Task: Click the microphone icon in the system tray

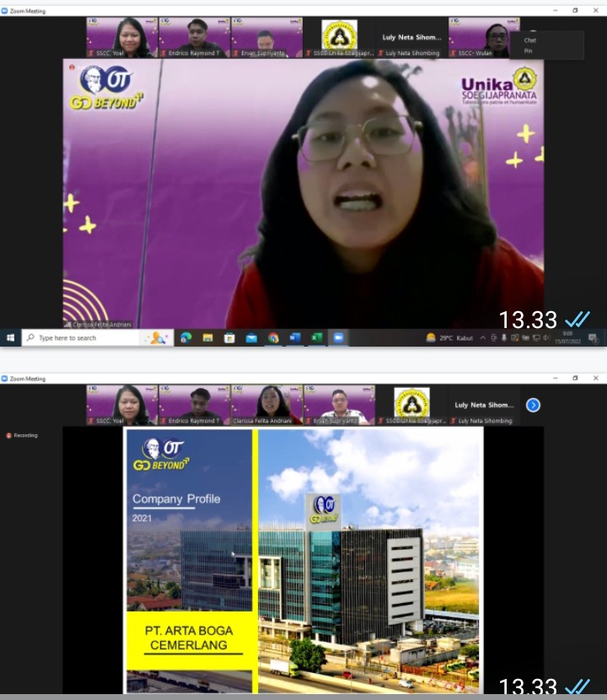Action: coord(504,338)
